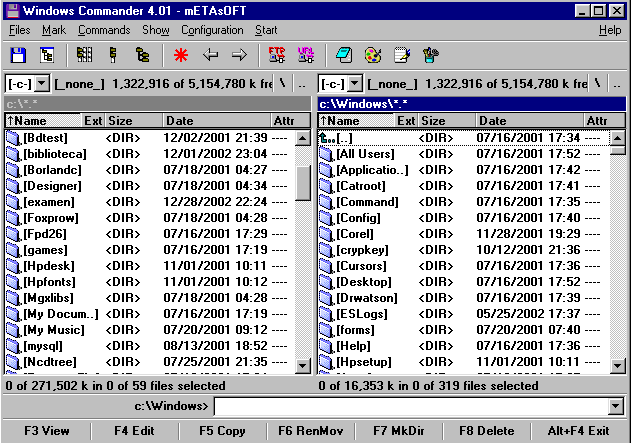Open left panel drive [-c-] dropdown
The image size is (631, 443).
click(x=42, y=84)
